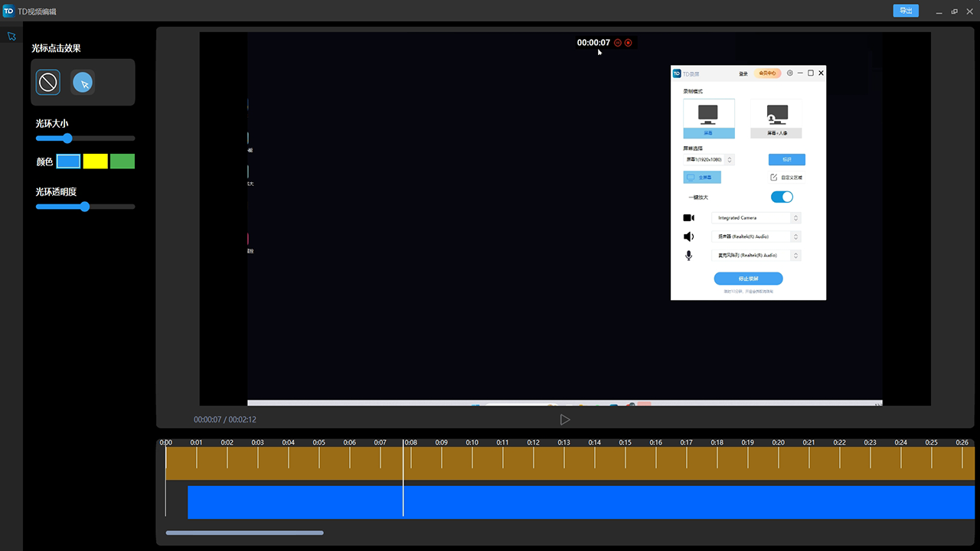
Task: Select the cursor effects tool in left sidebar
Action: click(x=11, y=37)
